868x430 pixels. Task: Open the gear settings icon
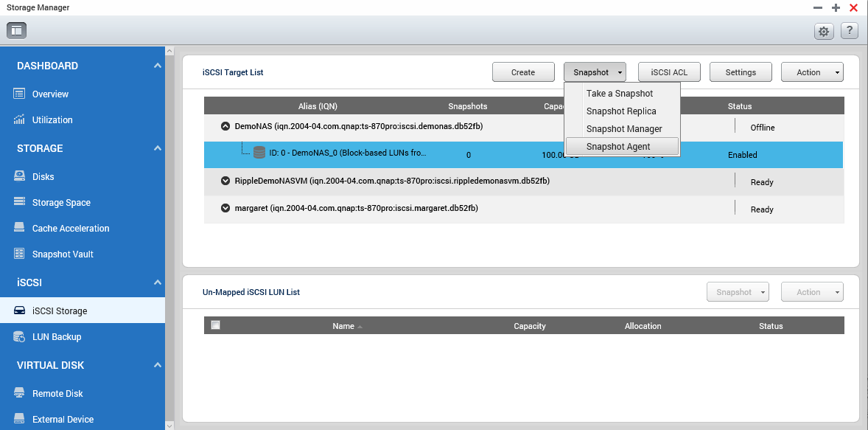824,32
